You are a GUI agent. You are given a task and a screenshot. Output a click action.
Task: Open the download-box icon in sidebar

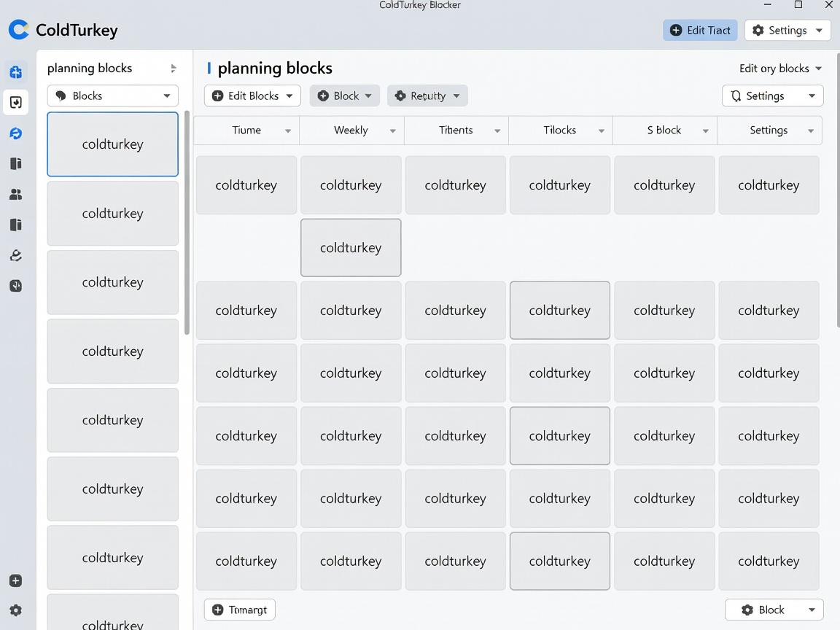pos(16,102)
